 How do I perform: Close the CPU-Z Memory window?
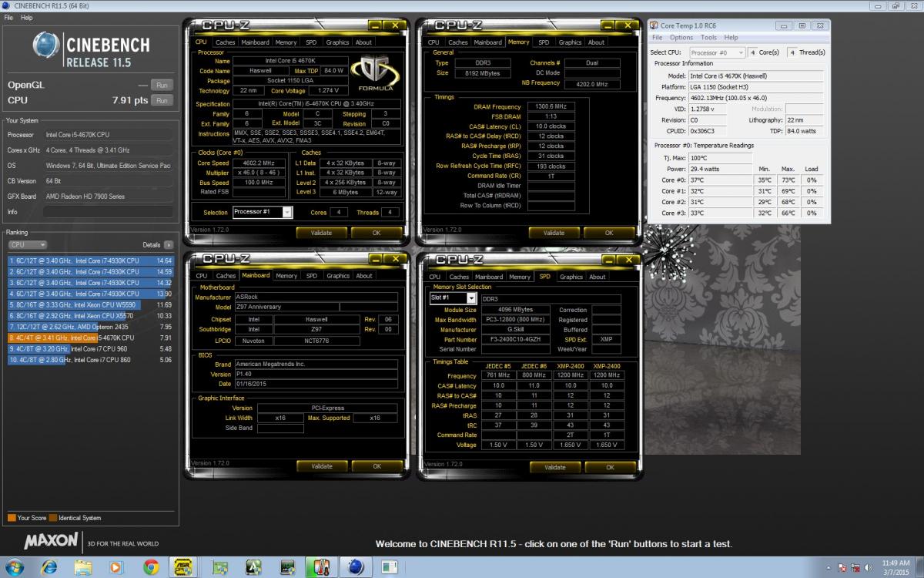[628, 25]
